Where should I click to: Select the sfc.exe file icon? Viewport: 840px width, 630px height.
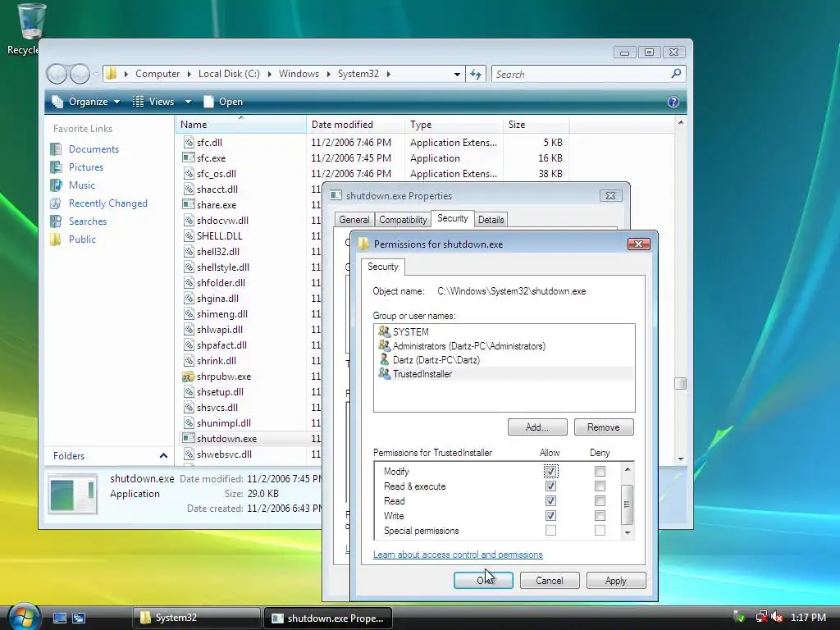click(x=188, y=158)
